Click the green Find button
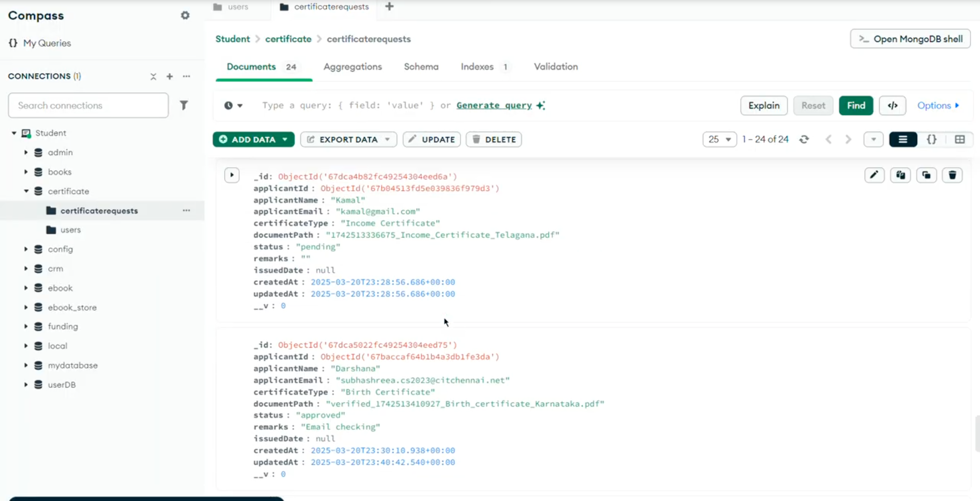The image size is (980, 501). coord(855,106)
